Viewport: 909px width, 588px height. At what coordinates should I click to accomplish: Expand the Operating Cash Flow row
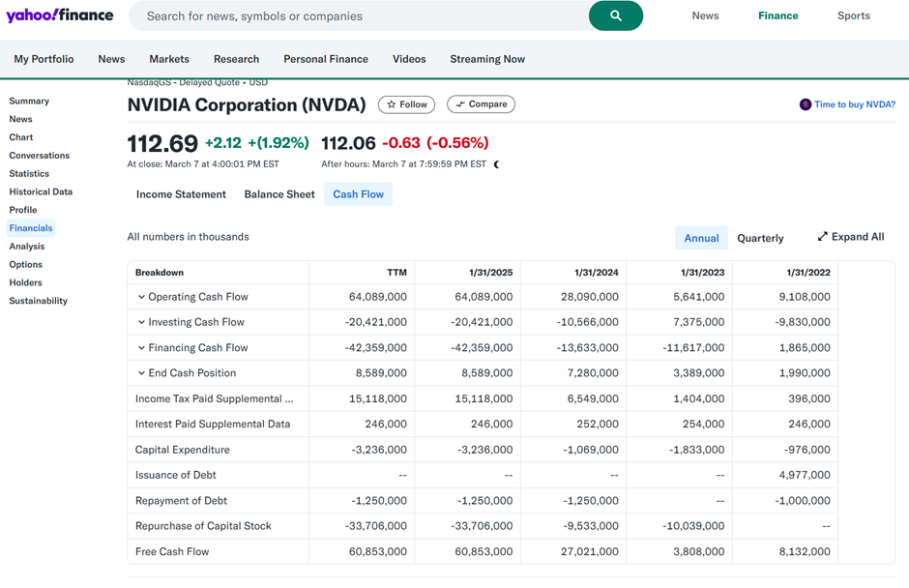[141, 297]
